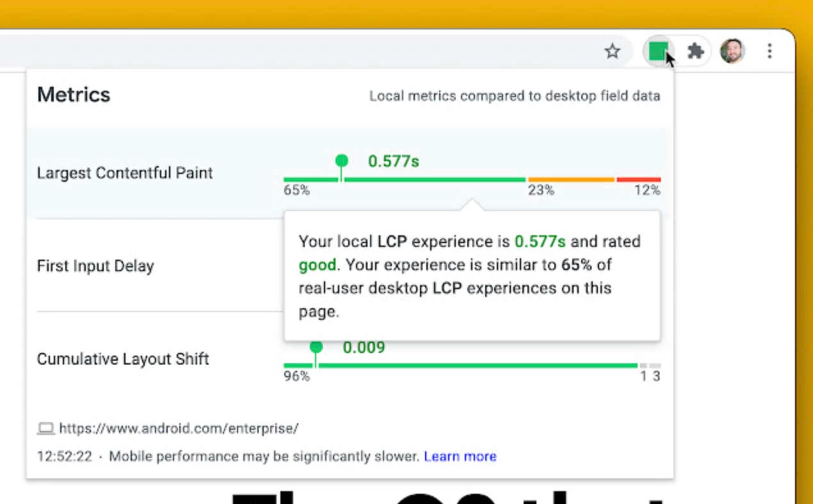Click the 65% percentage label
Image resolution: width=813 pixels, height=504 pixels.
click(x=295, y=190)
